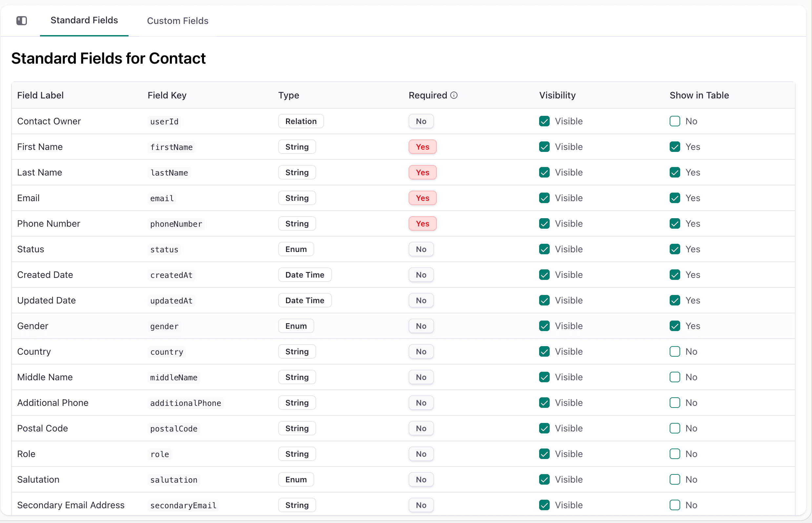
Task: Enable Show in Table for Country
Action: point(675,351)
